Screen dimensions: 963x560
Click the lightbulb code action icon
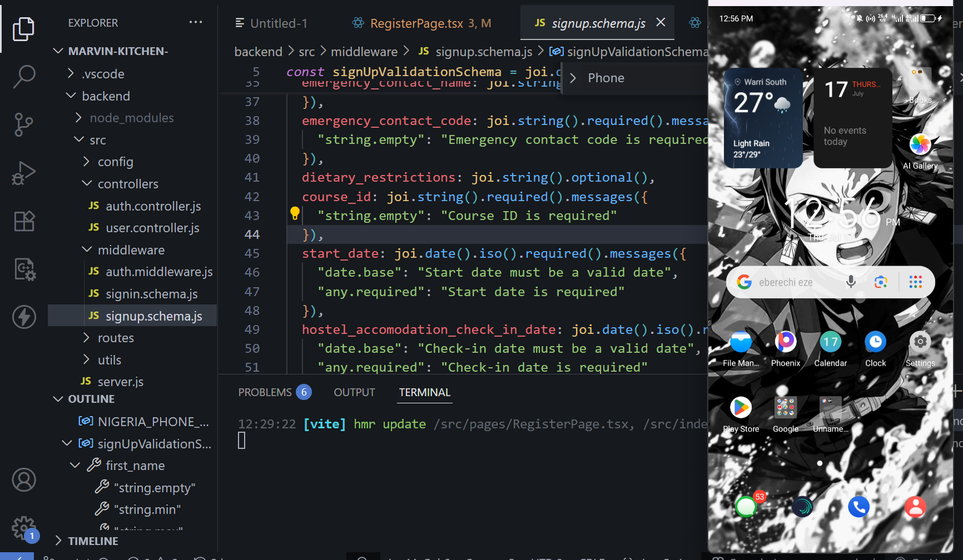[295, 213]
